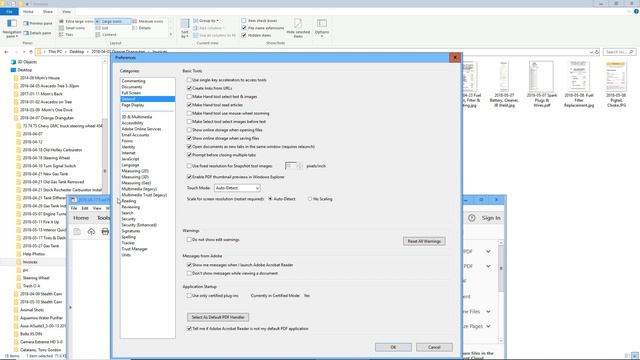Screen dimensions: 640x360
Task: Enable Make Hand tool use mouse-wheel zooming
Action: (189, 113)
